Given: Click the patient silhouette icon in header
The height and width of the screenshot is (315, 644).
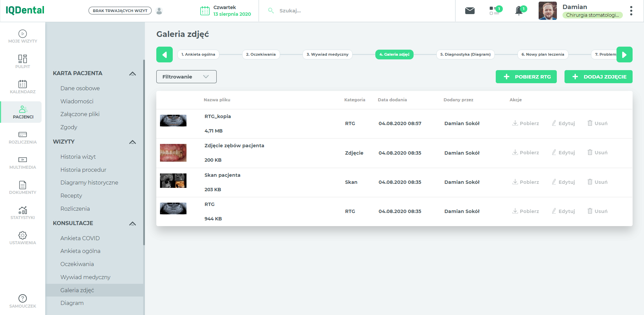Looking at the screenshot, I should click(x=159, y=11).
